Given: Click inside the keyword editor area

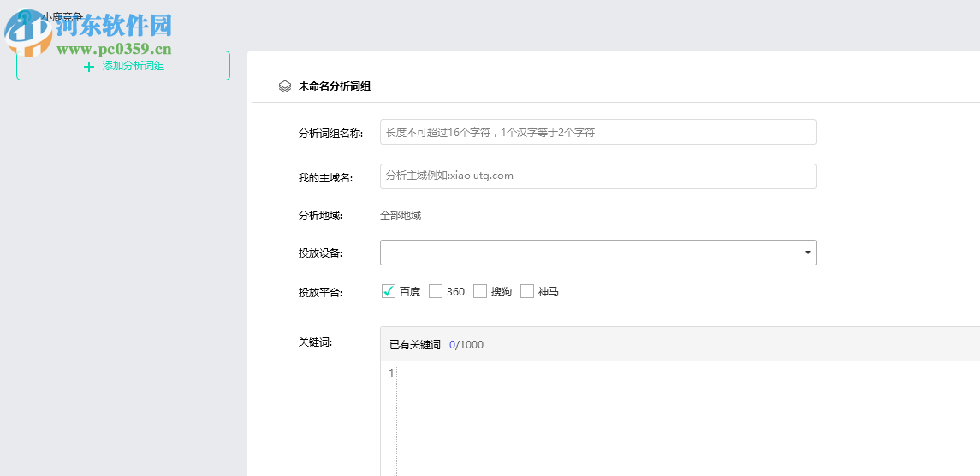Looking at the screenshot, I should pyautogui.click(x=687, y=419).
